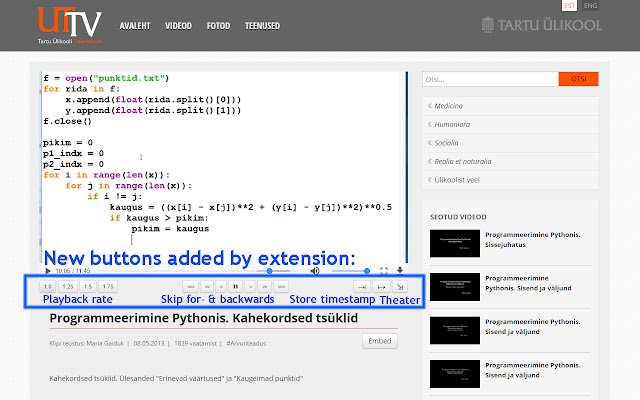Click the orange OTSI search button

[578, 79]
